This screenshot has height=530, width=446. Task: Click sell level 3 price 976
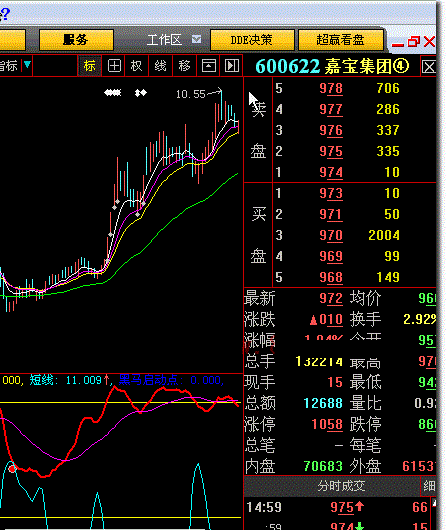pyautogui.click(x=331, y=130)
